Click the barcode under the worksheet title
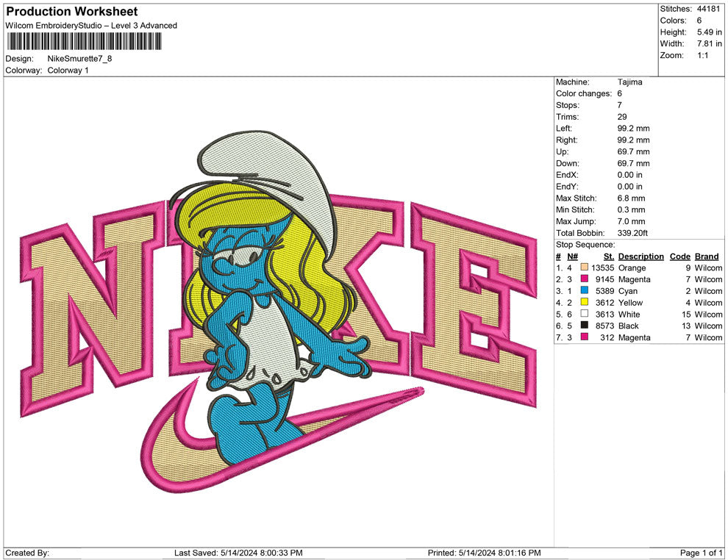Image resolution: width=728 pixels, height=560 pixels. pyautogui.click(x=84, y=41)
